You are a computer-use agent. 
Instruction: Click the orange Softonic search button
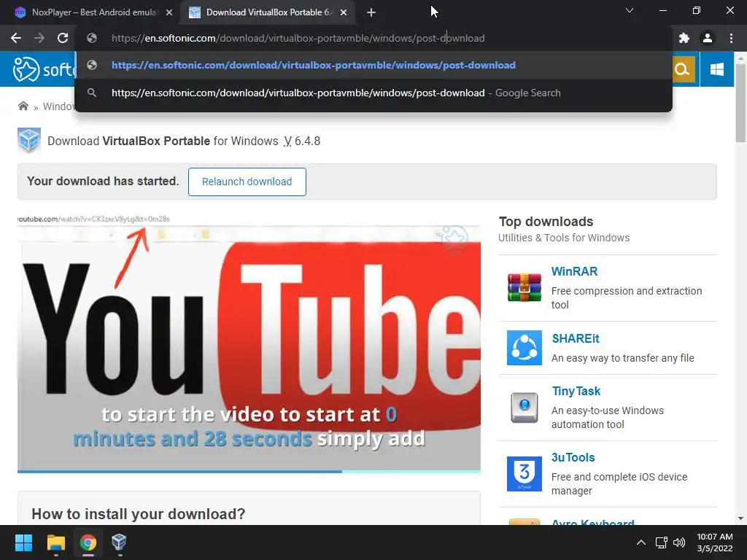(x=683, y=69)
